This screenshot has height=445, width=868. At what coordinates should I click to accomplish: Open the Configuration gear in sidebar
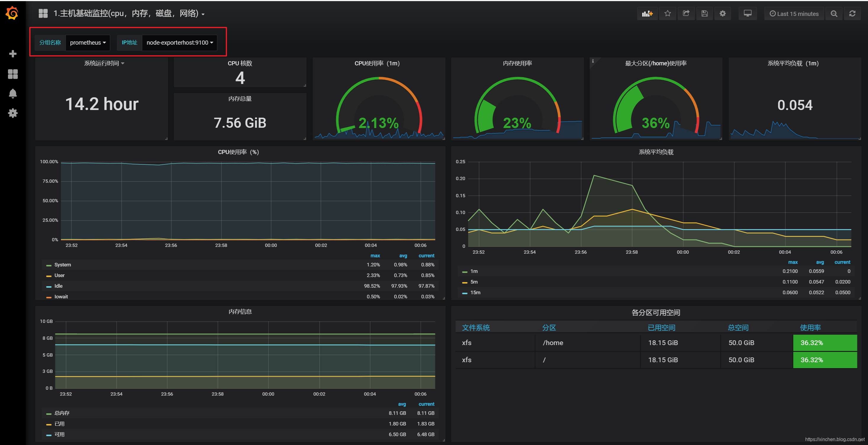[13, 113]
